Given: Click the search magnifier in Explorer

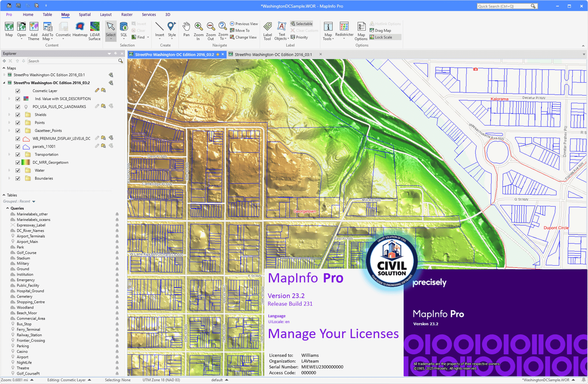Looking at the screenshot, I should click(x=121, y=61).
